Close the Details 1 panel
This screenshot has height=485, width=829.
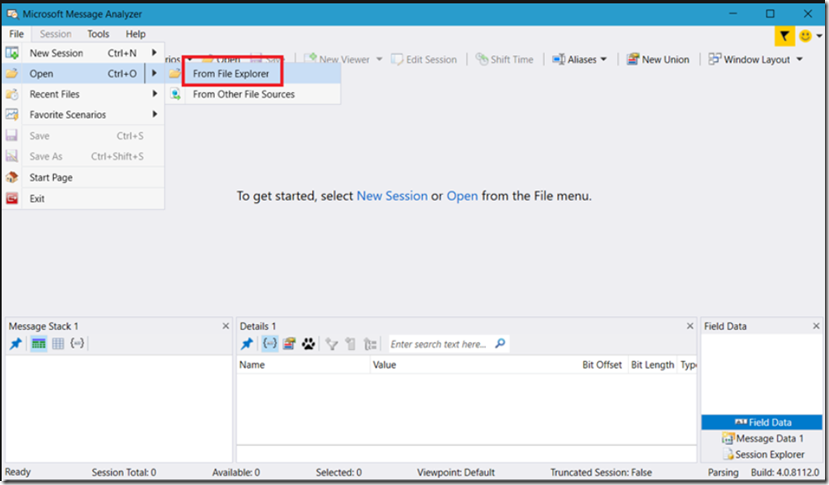point(690,326)
